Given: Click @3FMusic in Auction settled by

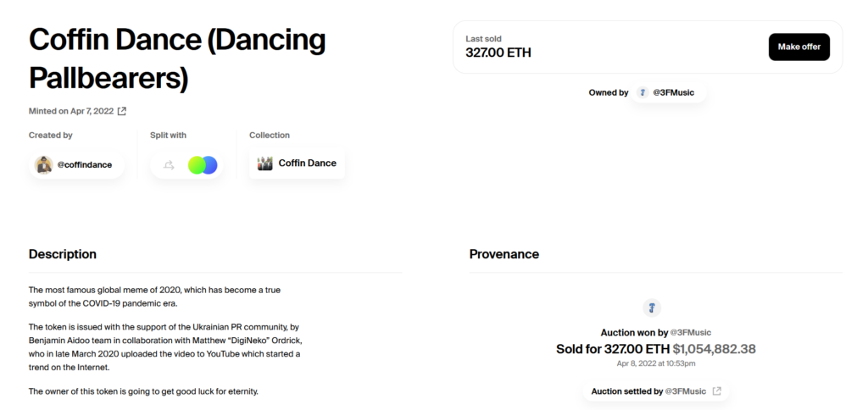Looking at the screenshot, I should (x=685, y=391).
